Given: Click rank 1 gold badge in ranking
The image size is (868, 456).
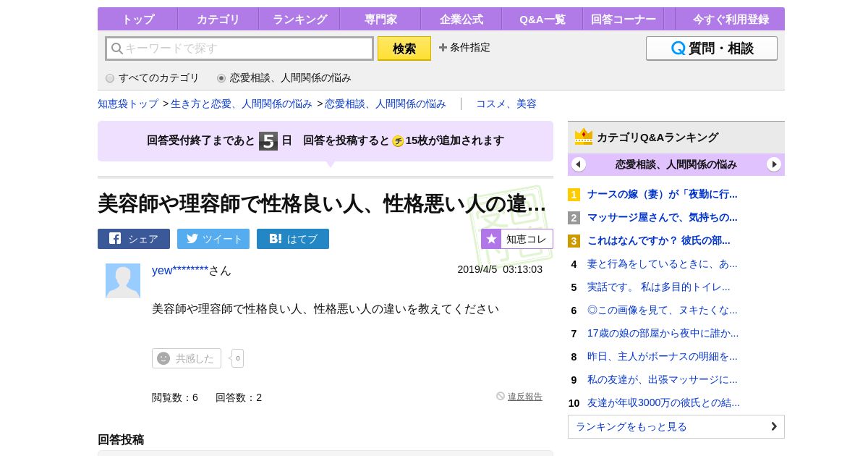Looking at the screenshot, I should tap(574, 195).
